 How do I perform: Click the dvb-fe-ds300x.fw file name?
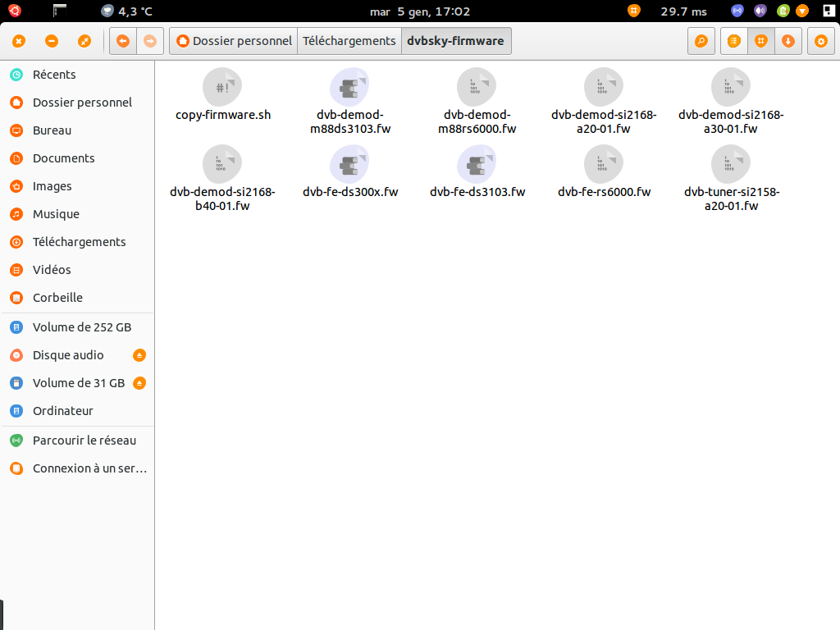coord(350,192)
